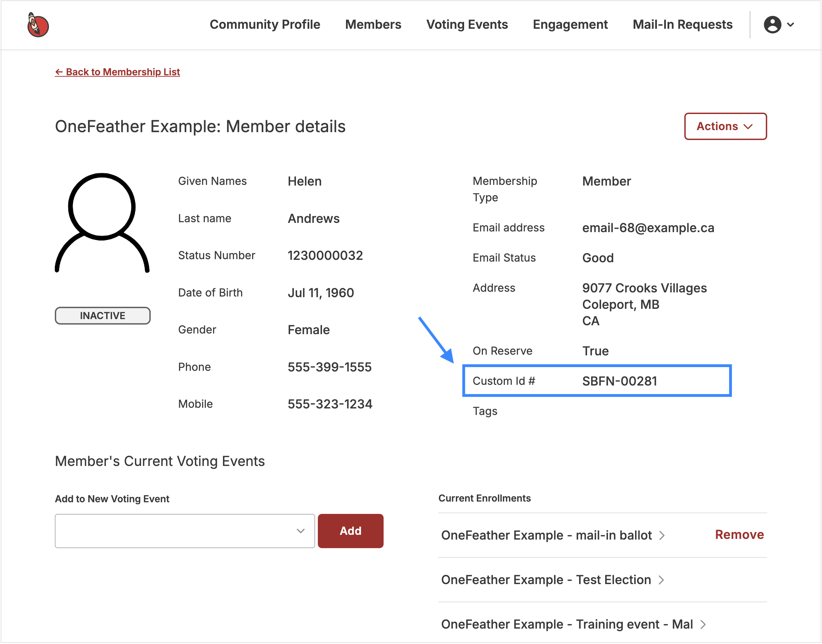Select the date of birth Jul 11, 1960
The image size is (822, 644).
click(x=321, y=293)
